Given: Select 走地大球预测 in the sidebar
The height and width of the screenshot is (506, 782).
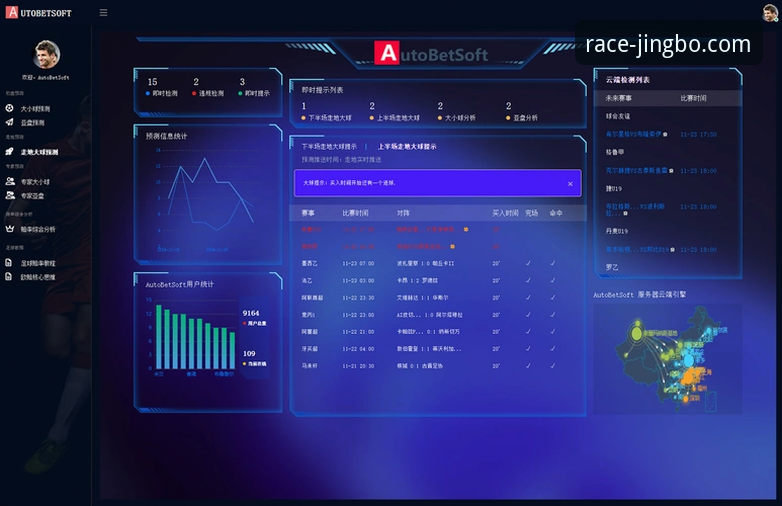Looking at the screenshot, I should click(39, 152).
